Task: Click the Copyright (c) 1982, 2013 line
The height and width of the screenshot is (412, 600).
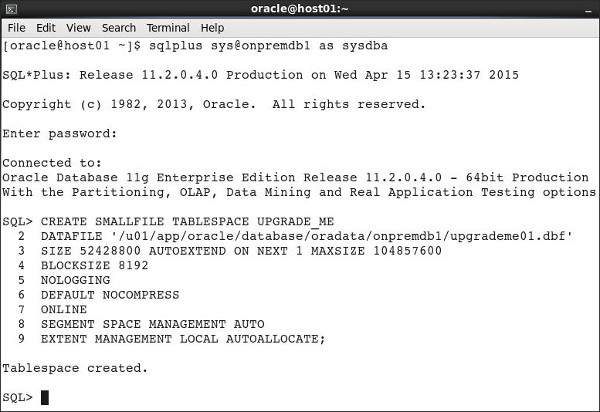Action: [214, 104]
